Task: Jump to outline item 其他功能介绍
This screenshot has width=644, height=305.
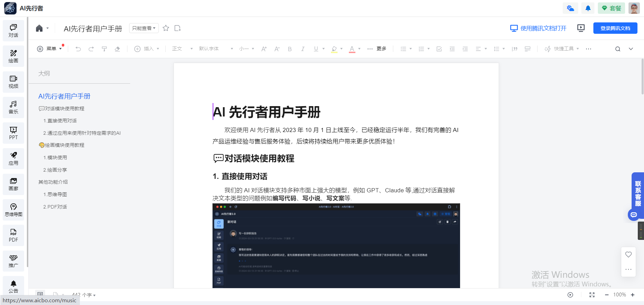Action: click(53, 182)
